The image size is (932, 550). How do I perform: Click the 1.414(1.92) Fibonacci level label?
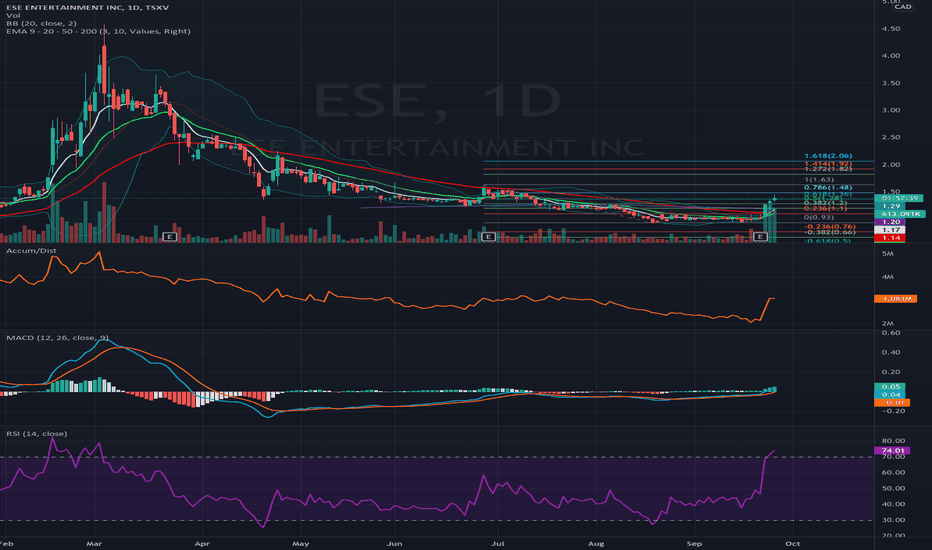point(828,164)
